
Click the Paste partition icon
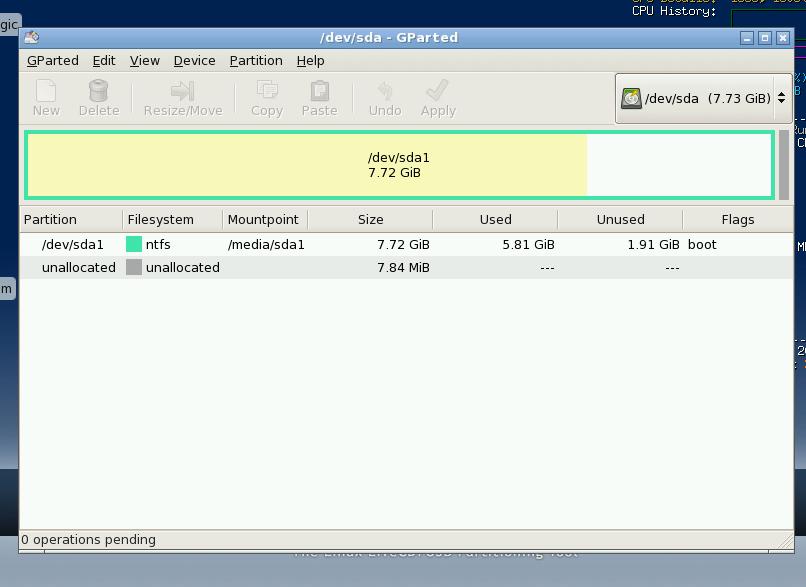pos(319,97)
